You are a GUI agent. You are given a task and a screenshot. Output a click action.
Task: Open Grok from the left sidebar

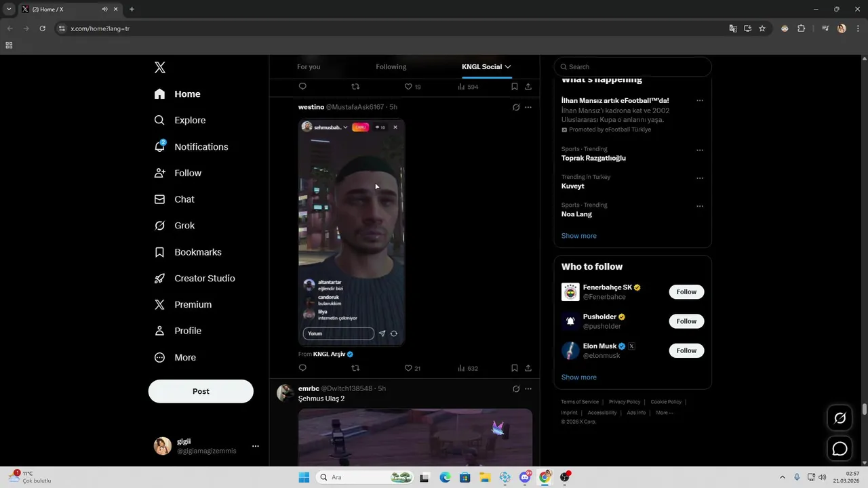(x=174, y=226)
